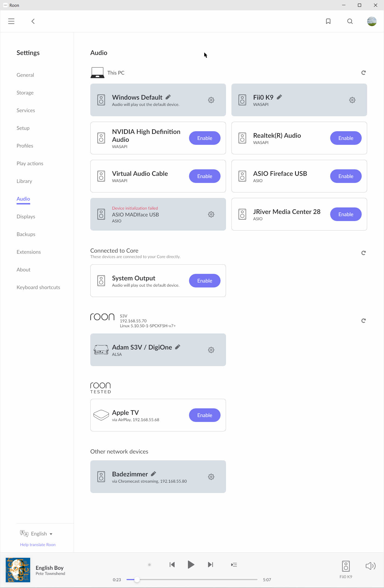
Task: Open device settings gear for Badezimmer
Action: coord(211,477)
